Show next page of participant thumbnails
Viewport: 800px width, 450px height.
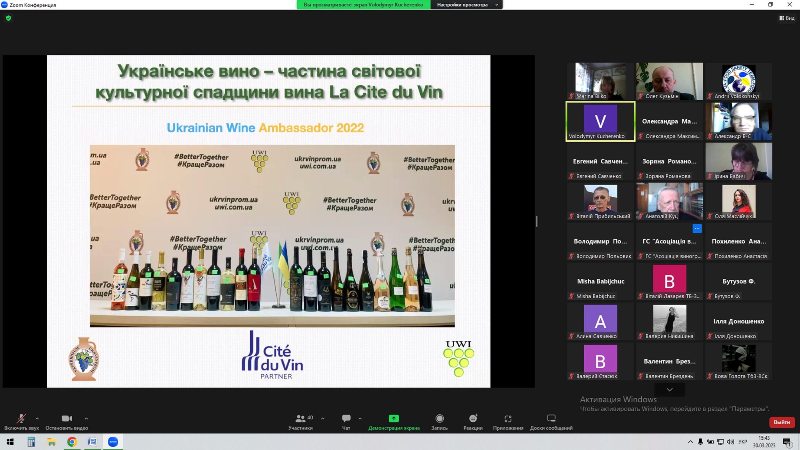pyautogui.click(x=669, y=389)
